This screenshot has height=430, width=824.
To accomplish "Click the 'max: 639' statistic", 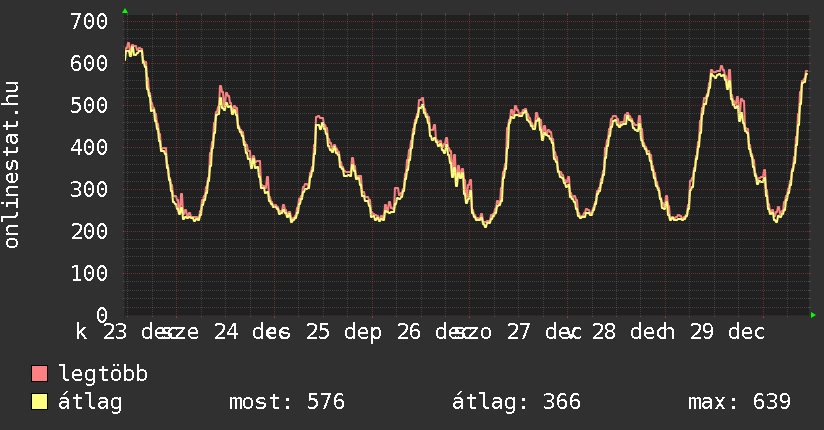I will [739, 403].
